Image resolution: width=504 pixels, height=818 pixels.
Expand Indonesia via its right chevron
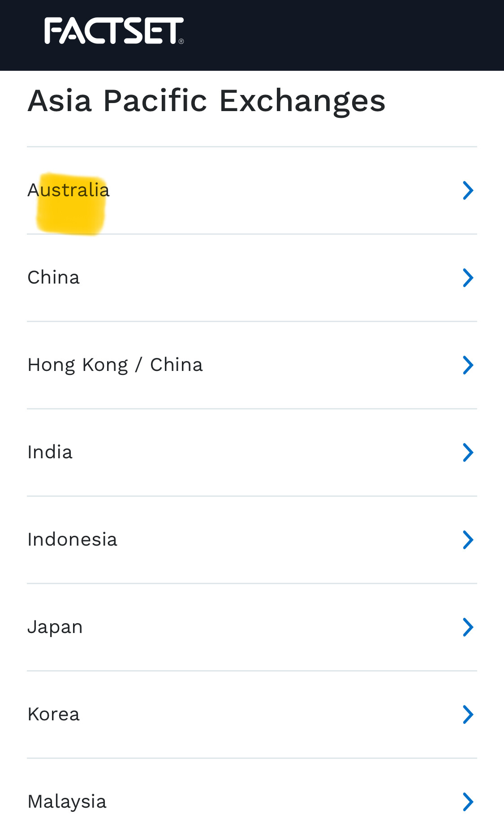[468, 540]
